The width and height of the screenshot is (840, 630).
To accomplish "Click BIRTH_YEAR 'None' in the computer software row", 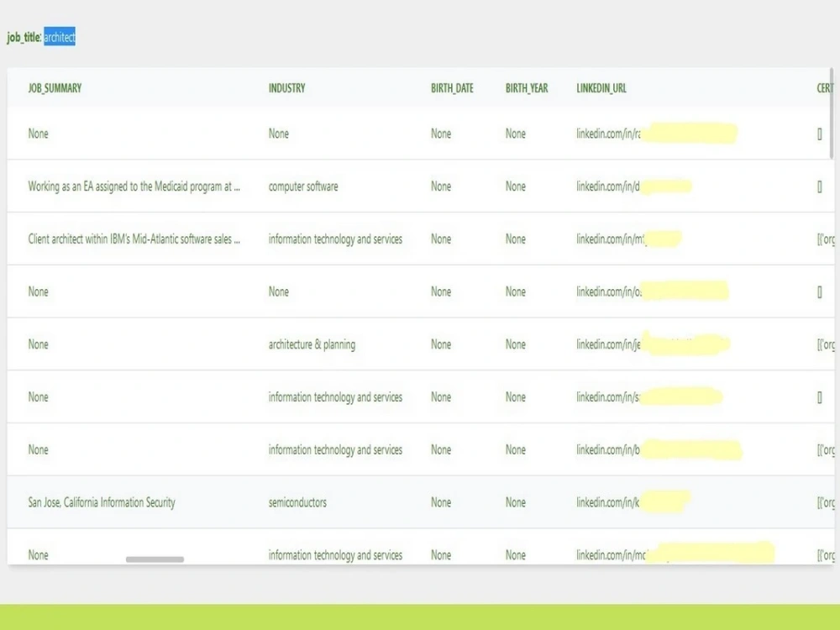I will click(516, 186).
